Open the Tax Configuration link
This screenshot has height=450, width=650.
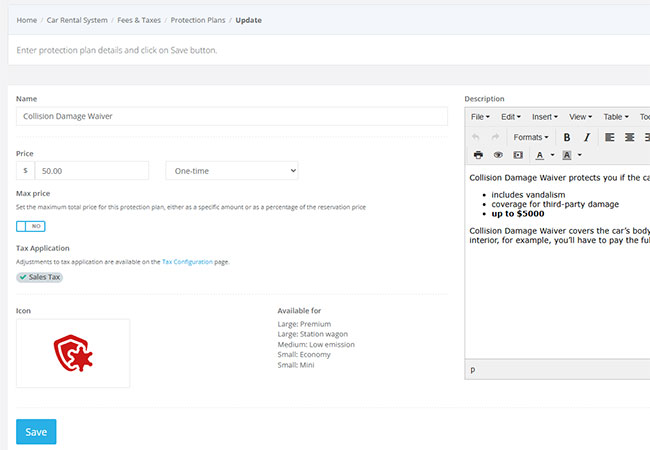tap(187, 262)
